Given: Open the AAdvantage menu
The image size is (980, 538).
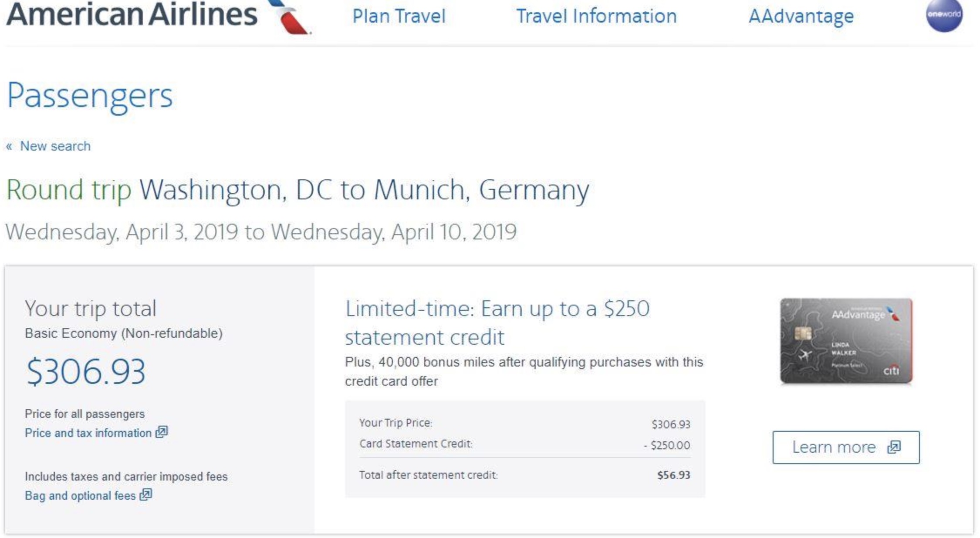Looking at the screenshot, I should click(x=801, y=17).
